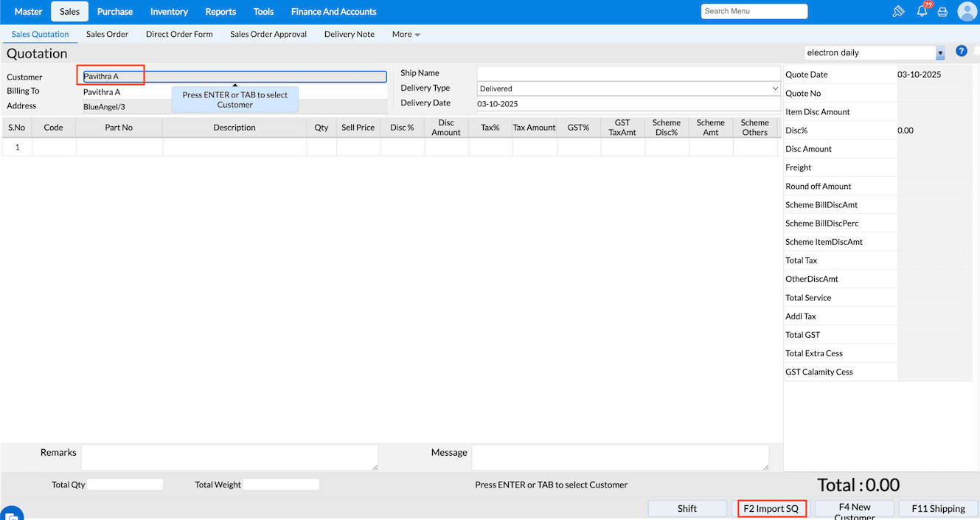The image size is (980, 520).
Task: Click the Ship Name input field
Action: pos(628,73)
